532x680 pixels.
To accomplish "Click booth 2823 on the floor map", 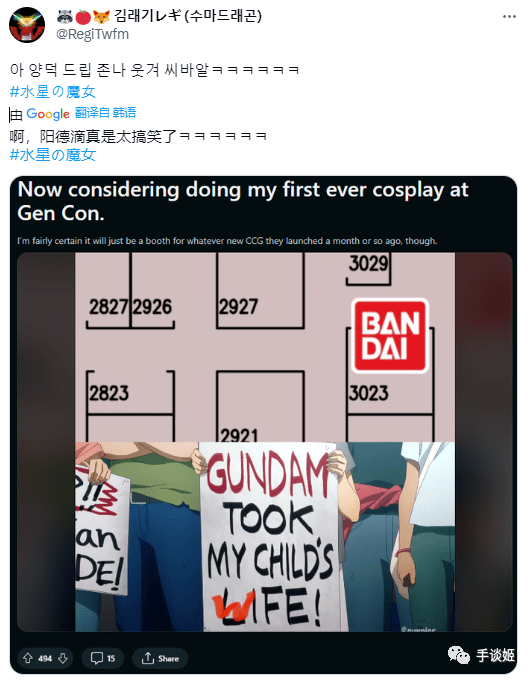I will pyautogui.click(x=131, y=392).
